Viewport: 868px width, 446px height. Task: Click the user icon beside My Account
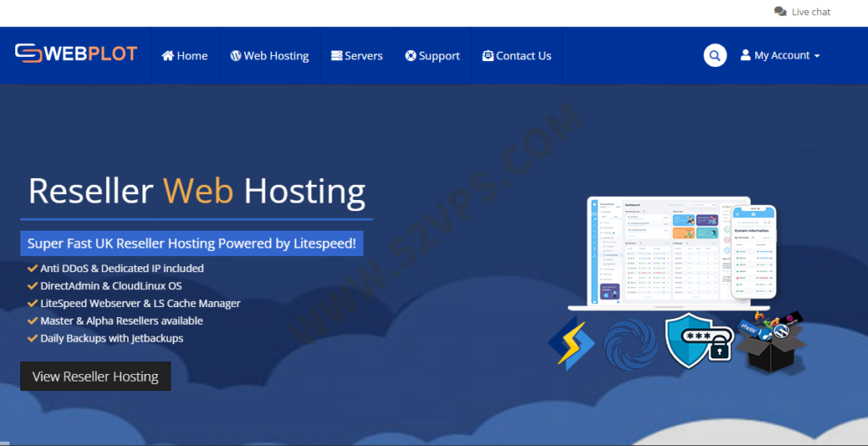click(x=746, y=55)
